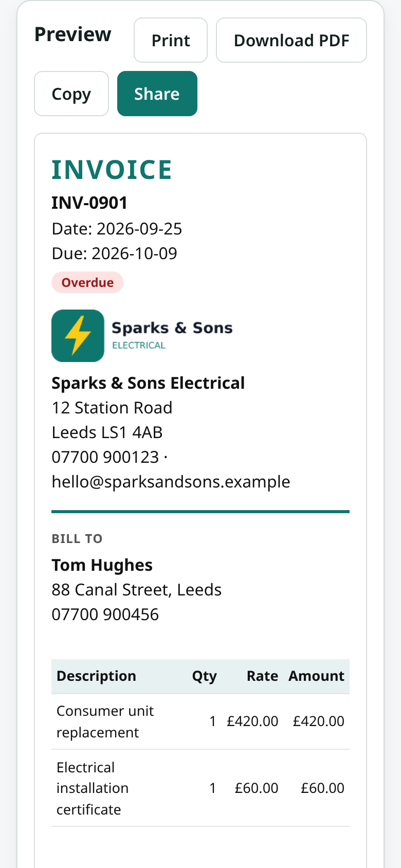Screen dimensions: 401x868
Task: Select the Electrical installation certificate row
Action: 200,788
